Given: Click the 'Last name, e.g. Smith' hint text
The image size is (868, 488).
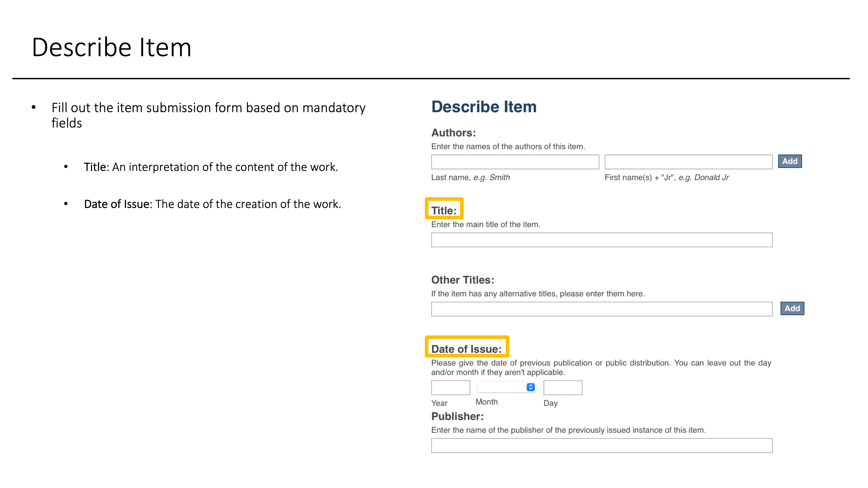Looking at the screenshot, I should tap(470, 177).
